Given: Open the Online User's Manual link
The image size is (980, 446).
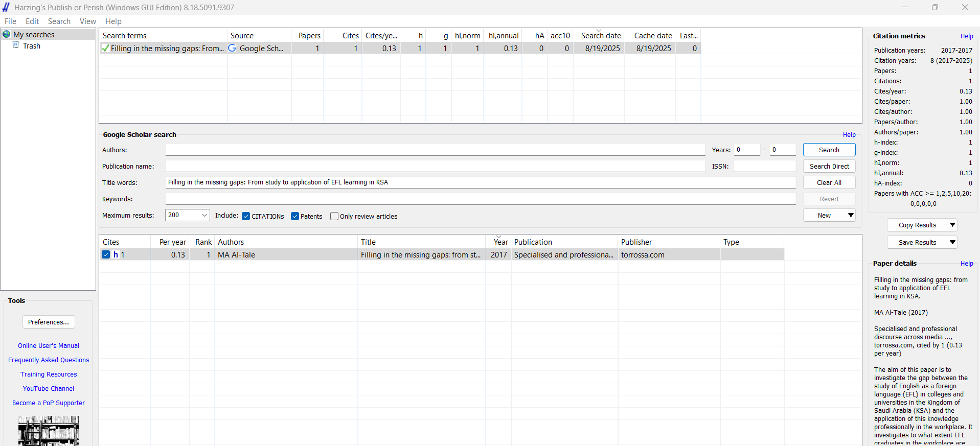Looking at the screenshot, I should 49,345.
